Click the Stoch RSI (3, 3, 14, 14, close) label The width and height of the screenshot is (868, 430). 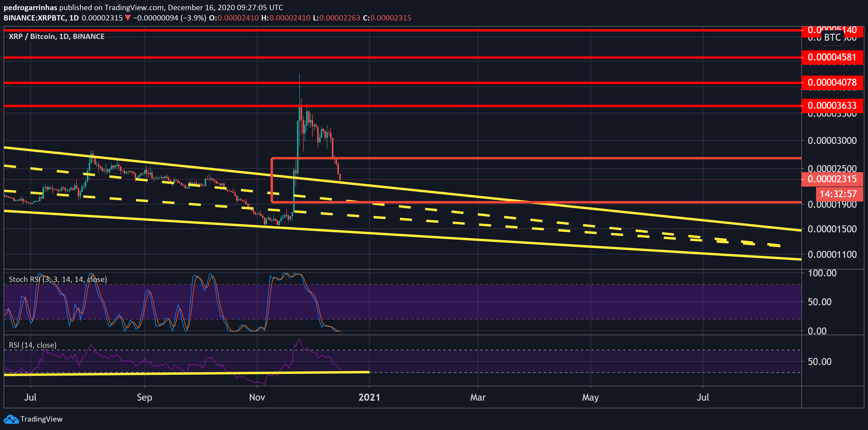pos(58,279)
